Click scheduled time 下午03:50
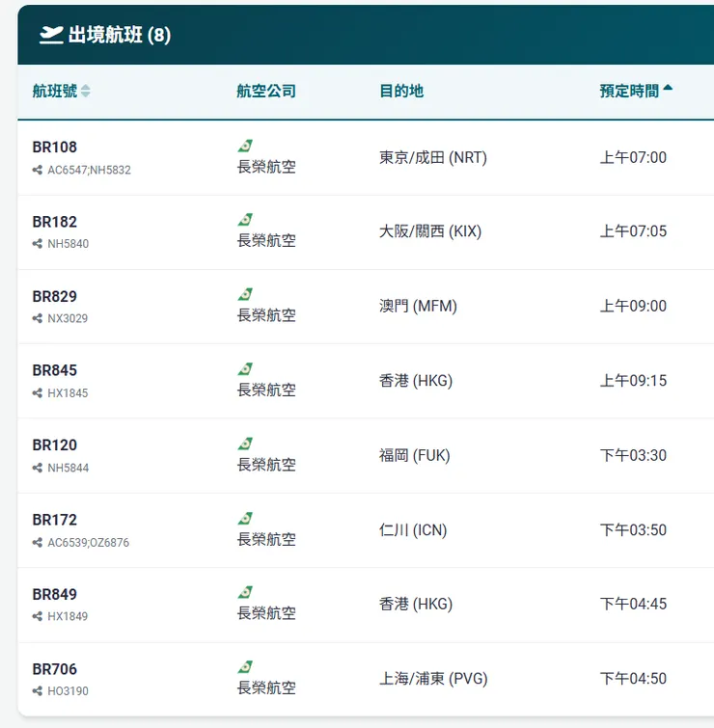The image size is (714, 728). pos(633,530)
